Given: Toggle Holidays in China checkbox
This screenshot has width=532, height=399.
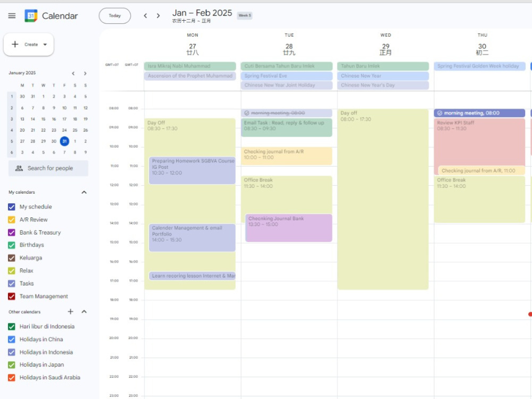Looking at the screenshot, I should pos(12,339).
